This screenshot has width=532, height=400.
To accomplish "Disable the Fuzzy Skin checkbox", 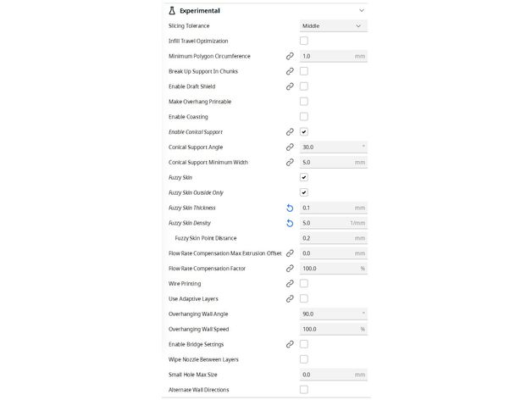I will pyautogui.click(x=304, y=177).
